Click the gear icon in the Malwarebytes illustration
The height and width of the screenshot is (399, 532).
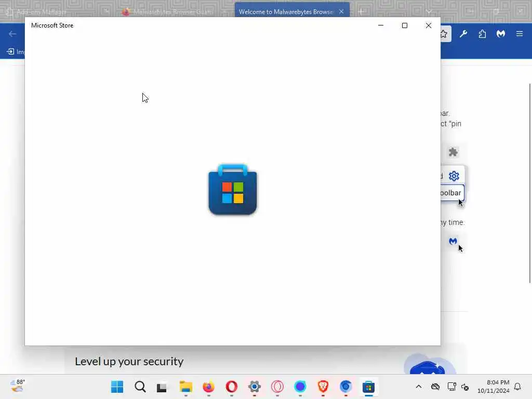pyautogui.click(x=454, y=176)
